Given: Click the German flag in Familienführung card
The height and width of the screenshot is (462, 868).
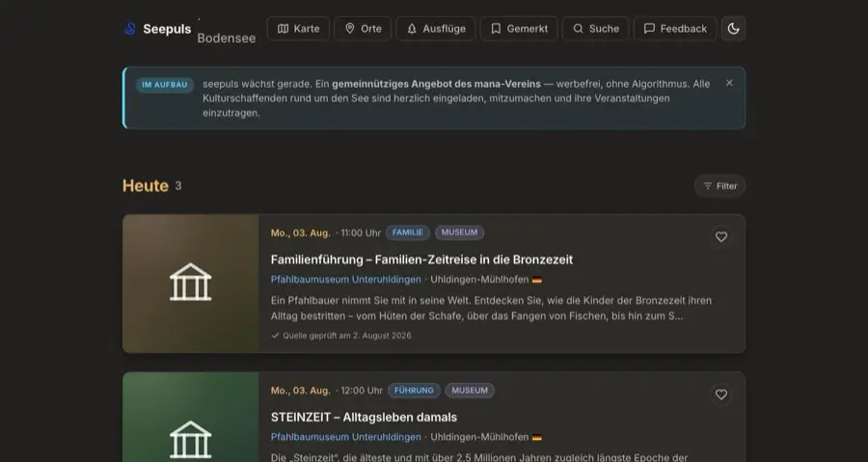Looking at the screenshot, I should pos(537,280).
